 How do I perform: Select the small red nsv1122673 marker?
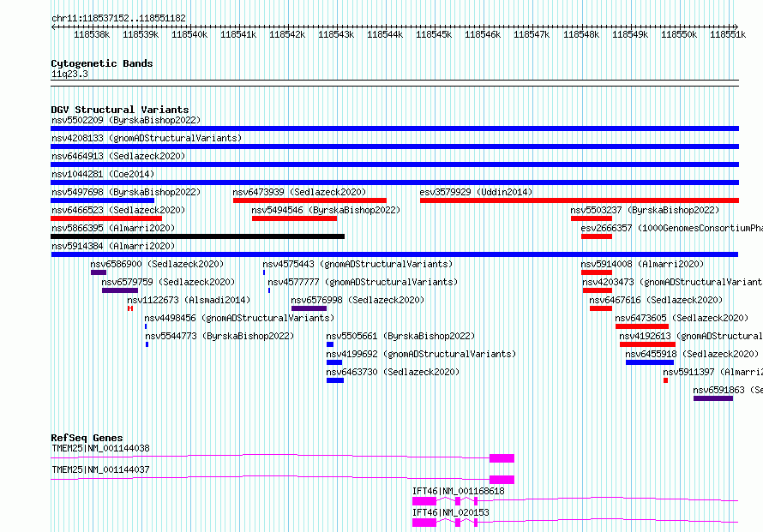pos(130,308)
